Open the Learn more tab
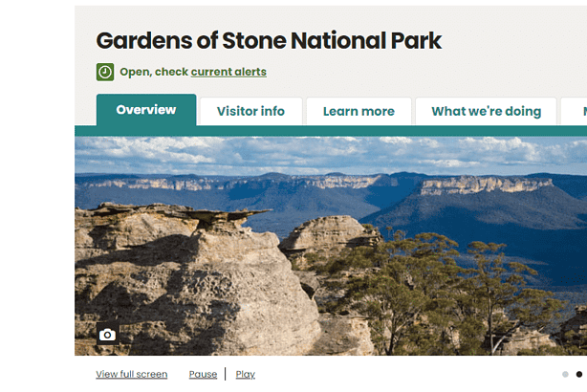This screenshot has width=587, height=392. 359,112
